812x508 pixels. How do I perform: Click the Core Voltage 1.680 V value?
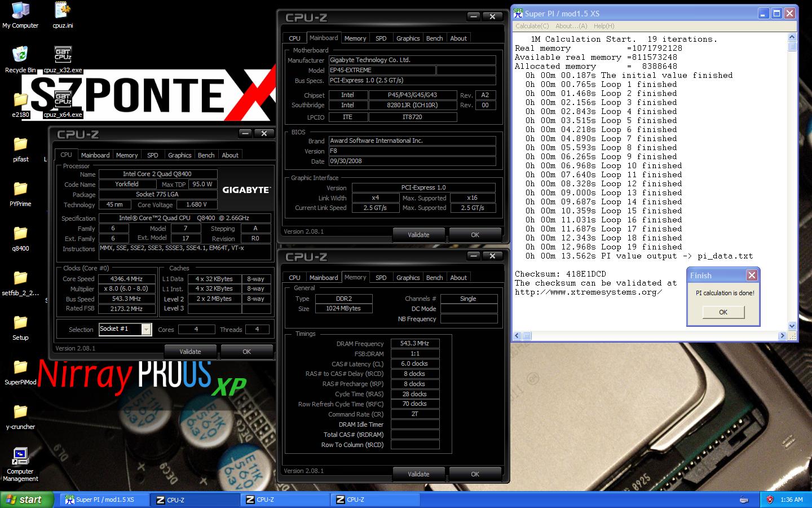click(x=197, y=204)
